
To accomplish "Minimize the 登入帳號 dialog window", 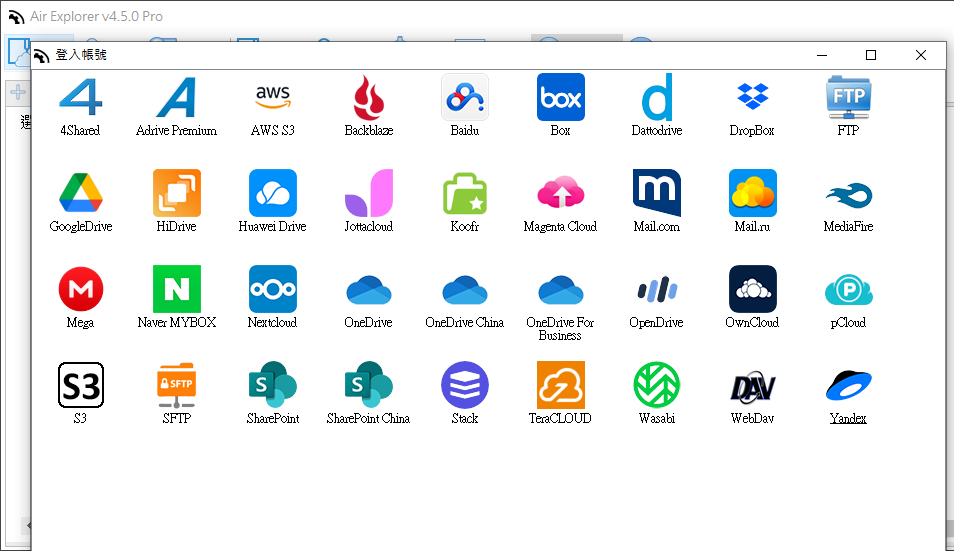I will coord(822,55).
